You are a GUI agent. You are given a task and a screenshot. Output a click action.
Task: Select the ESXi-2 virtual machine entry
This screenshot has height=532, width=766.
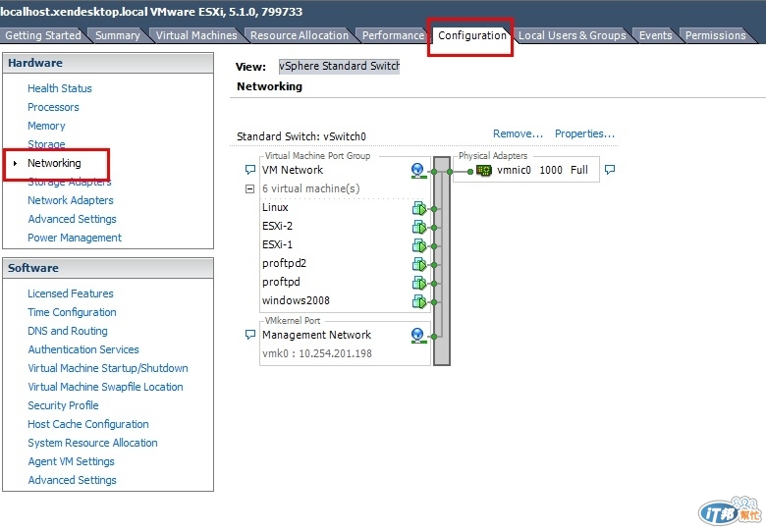(x=278, y=226)
